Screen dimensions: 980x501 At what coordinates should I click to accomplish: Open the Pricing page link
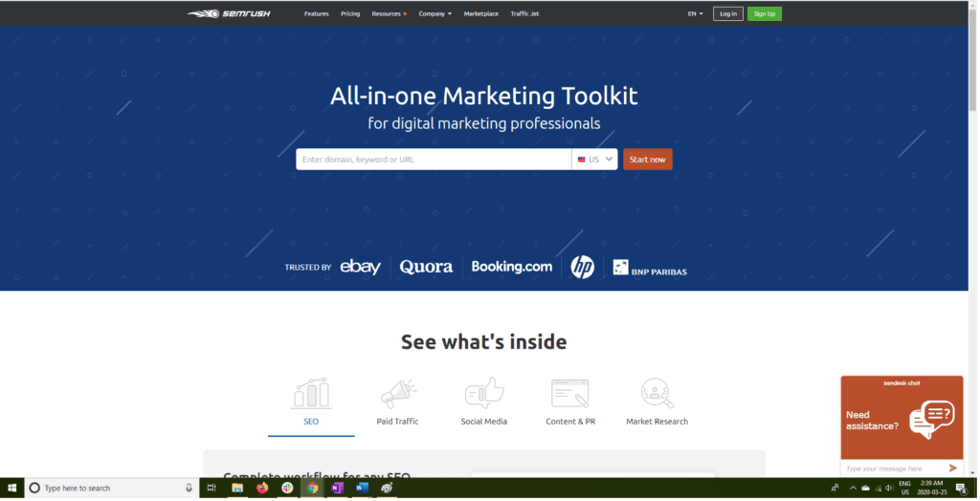pyautogui.click(x=350, y=13)
